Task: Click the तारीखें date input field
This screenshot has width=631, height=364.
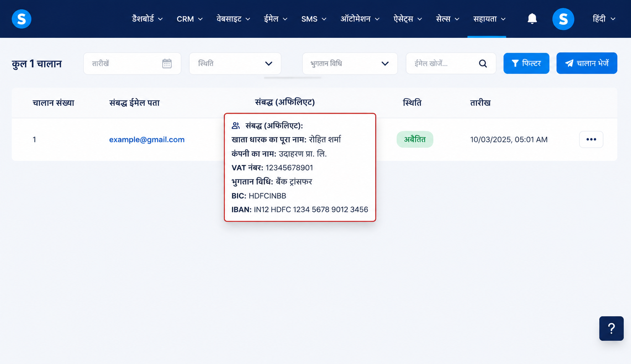Action: (132, 63)
